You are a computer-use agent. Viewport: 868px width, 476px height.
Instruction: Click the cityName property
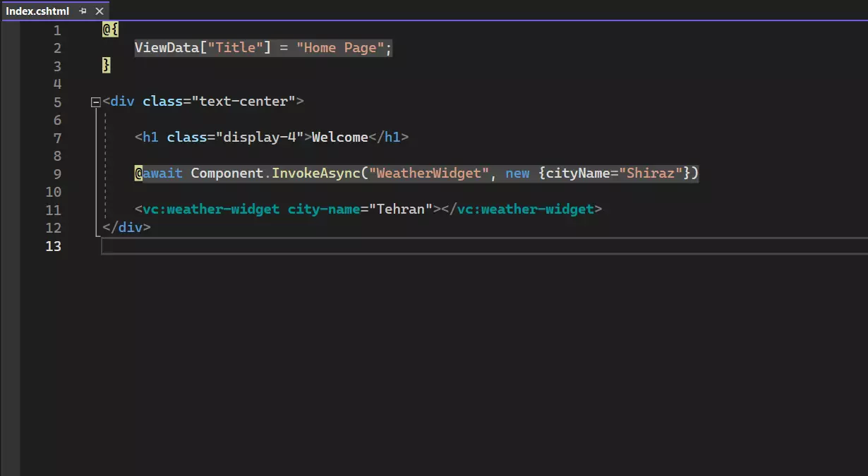(578, 173)
